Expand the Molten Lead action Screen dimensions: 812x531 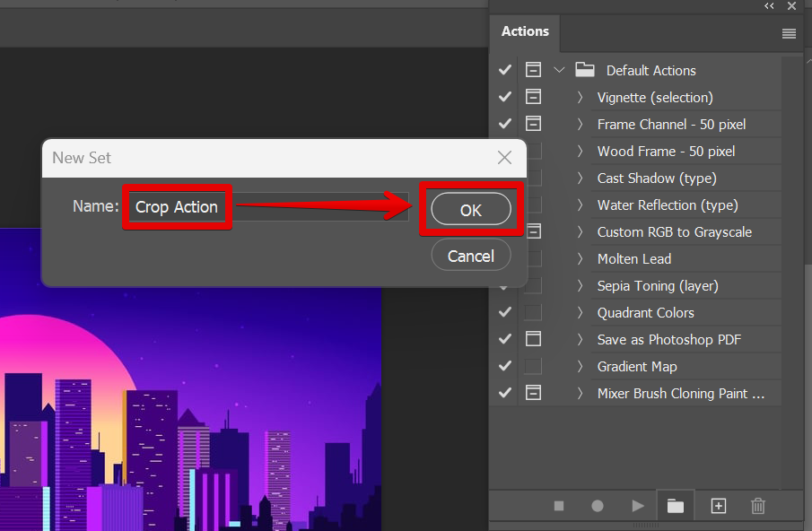580,258
